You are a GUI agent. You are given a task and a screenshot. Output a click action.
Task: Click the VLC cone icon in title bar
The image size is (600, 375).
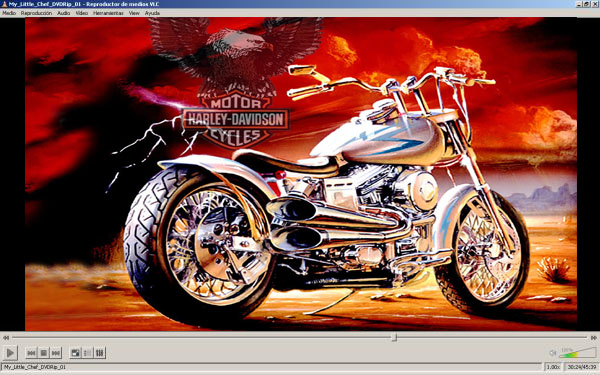pyautogui.click(x=4, y=4)
